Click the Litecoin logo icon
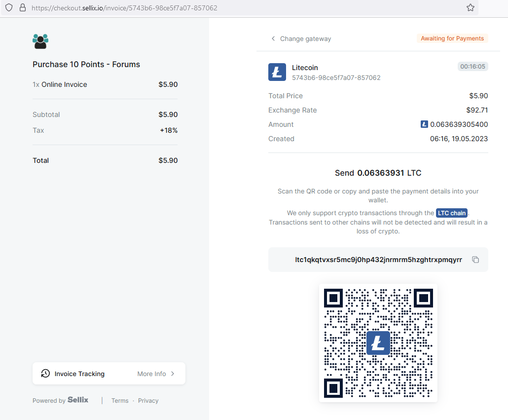Screen dimensions: 508x420 point(277,72)
